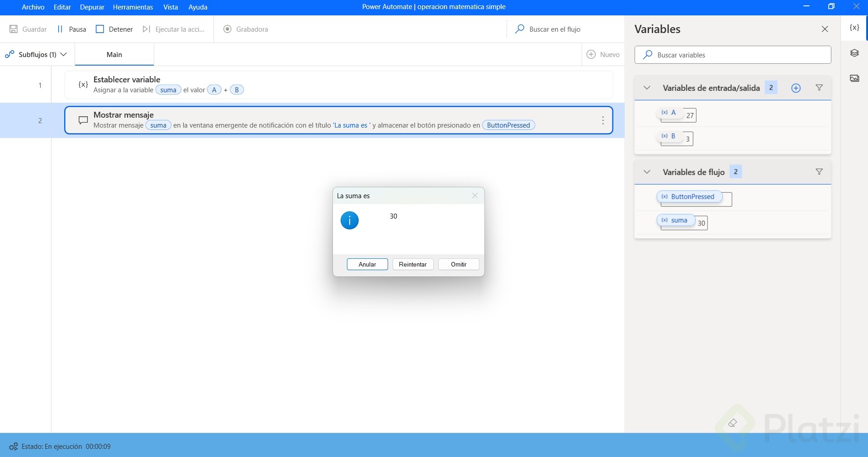Collapse the Variables de entrada/salida section
This screenshot has height=457, width=868.
pyautogui.click(x=647, y=88)
